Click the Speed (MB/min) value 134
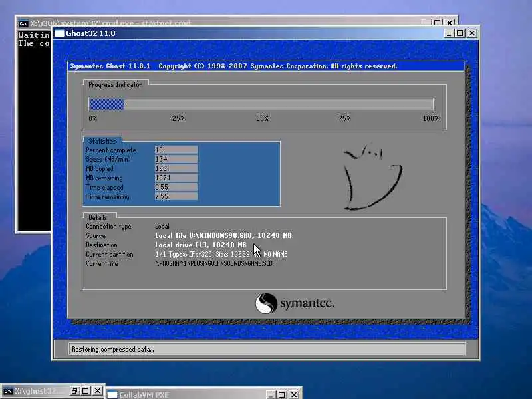The width and height of the screenshot is (532, 399). (176, 159)
